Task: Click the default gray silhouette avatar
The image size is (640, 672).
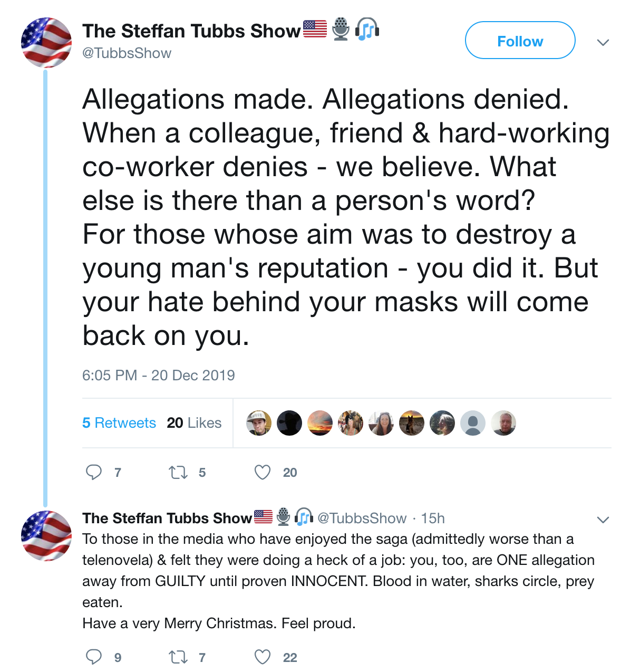Action: pos(473,423)
